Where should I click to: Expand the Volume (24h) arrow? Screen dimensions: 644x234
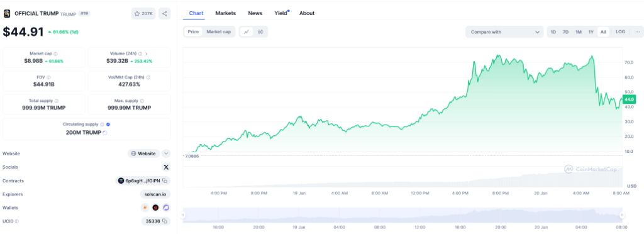[x=147, y=53]
